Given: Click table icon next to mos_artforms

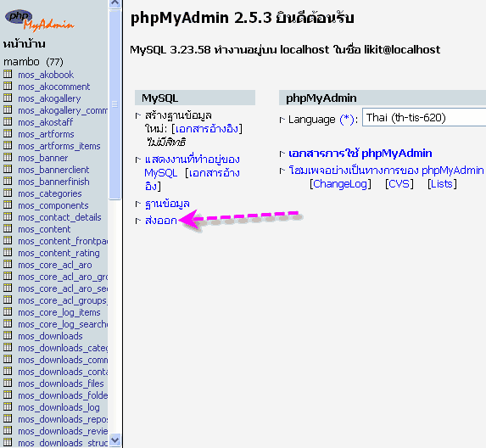Looking at the screenshot, I should 8,133.
